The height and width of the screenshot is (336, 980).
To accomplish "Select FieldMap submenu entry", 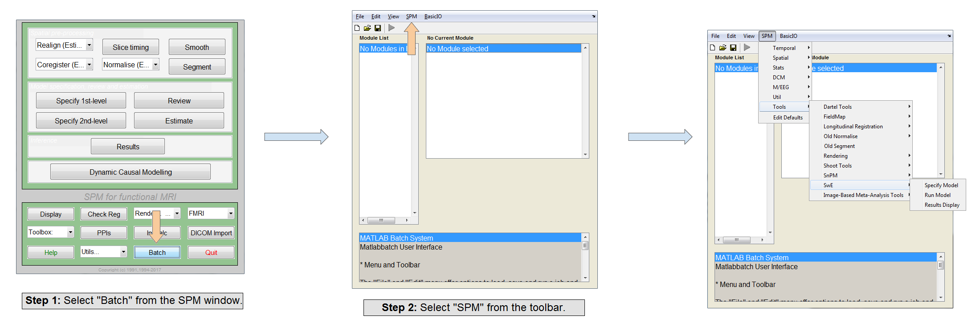I will [861, 117].
